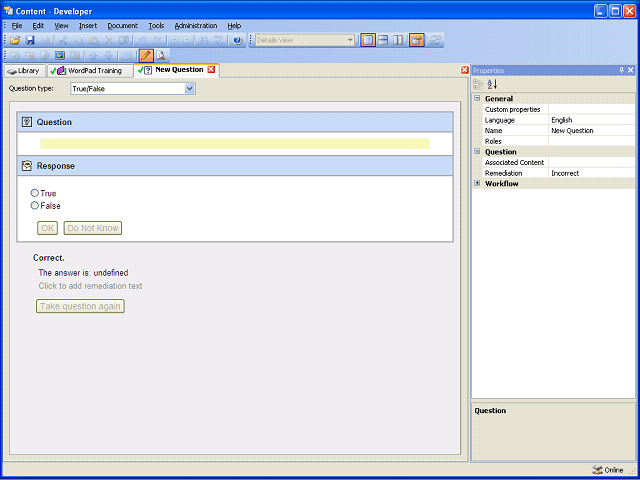Open the Question type dropdown

[189, 89]
